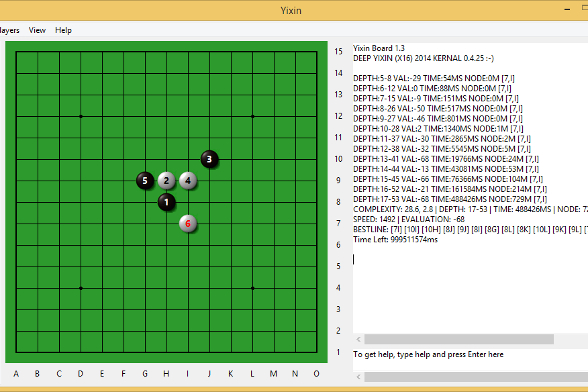Click row label 1 beside the board
588x392 pixels.
tap(338, 352)
